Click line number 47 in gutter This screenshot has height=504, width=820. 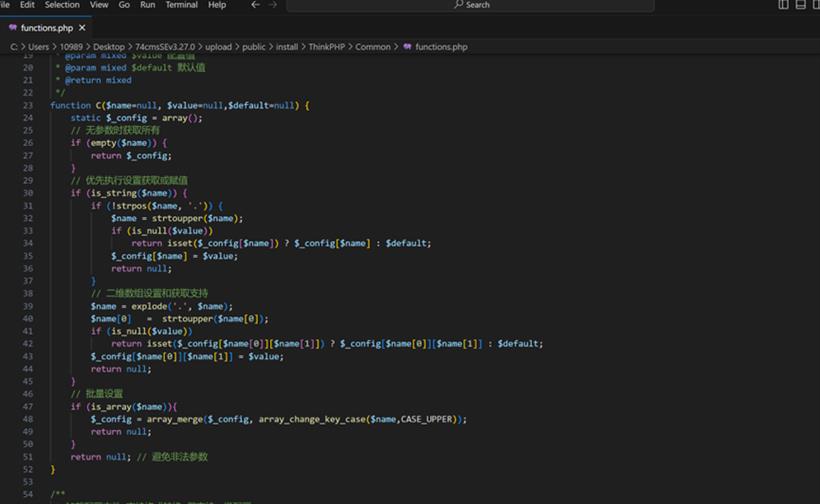(28, 406)
